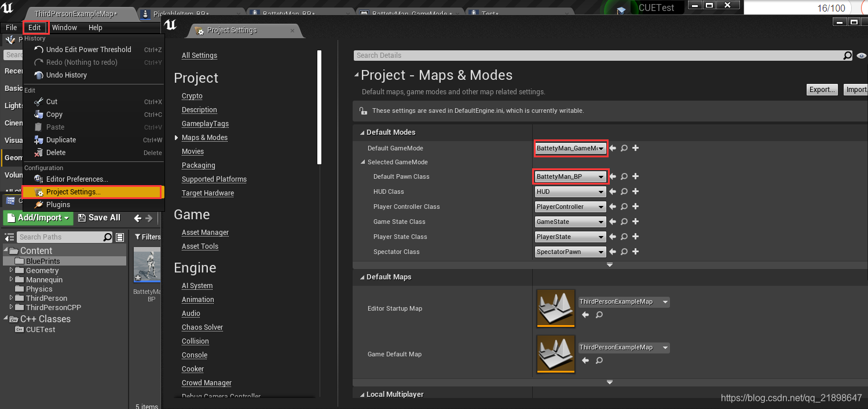Use selected arrow for Game Default Map
The image size is (868, 409).
[585, 360]
